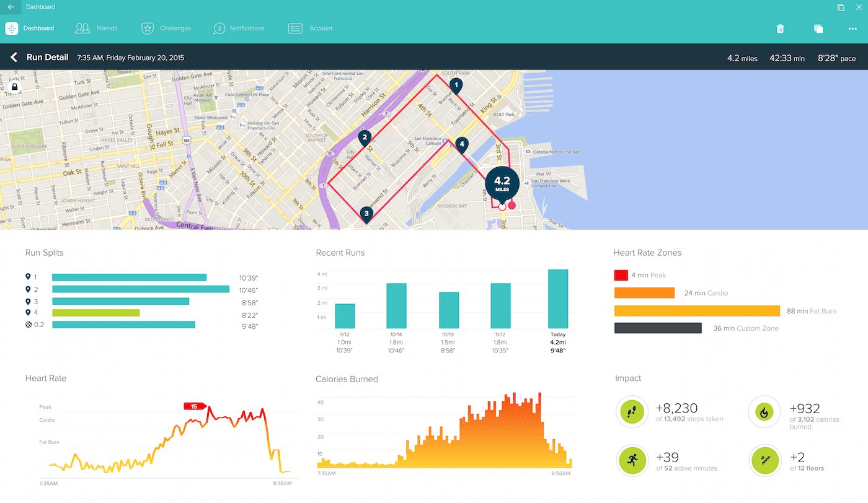
Task: Delete this run with trash icon
Action: pyautogui.click(x=780, y=28)
